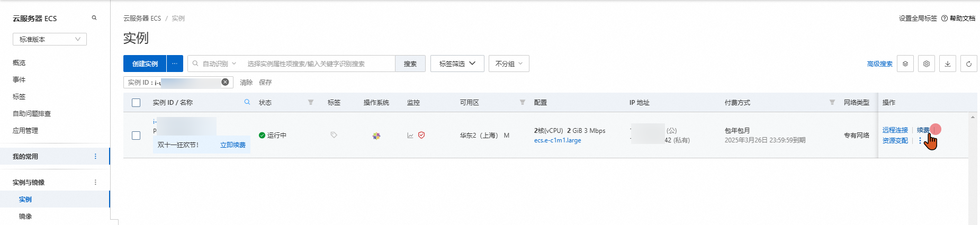Click the instance search input field
Viewport: 980px width, 225px height.
point(318,64)
